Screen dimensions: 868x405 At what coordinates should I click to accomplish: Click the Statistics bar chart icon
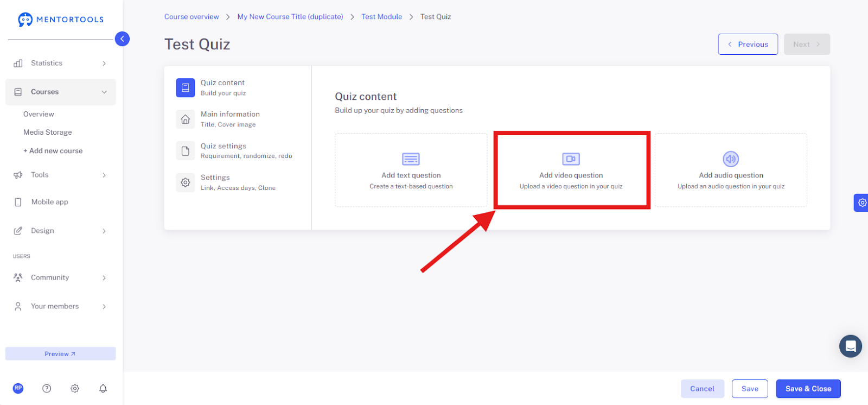pyautogui.click(x=18, y=64)
